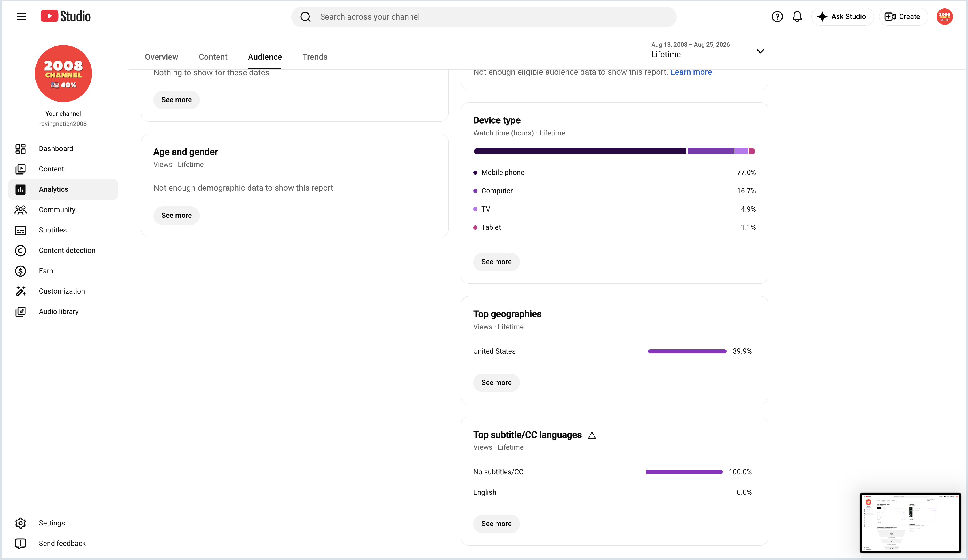This screenshot has width=968, height=560.
Task: Click the Content sidebar icon
Action: tap(20, 169)
